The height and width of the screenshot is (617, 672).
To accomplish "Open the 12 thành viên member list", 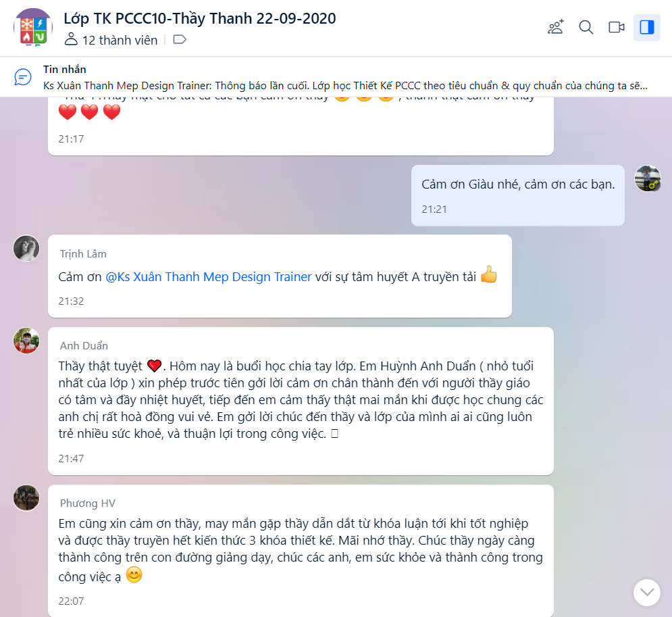I will point(111,40).
